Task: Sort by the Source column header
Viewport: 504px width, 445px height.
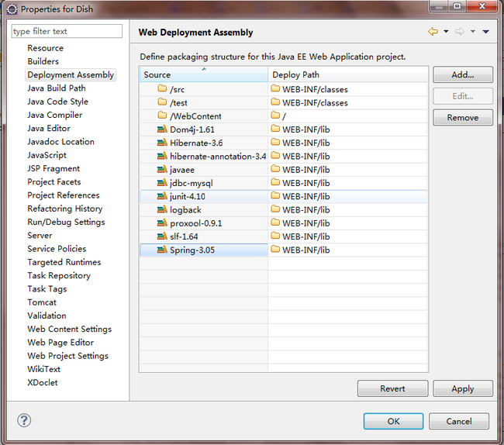Action: 204,74
